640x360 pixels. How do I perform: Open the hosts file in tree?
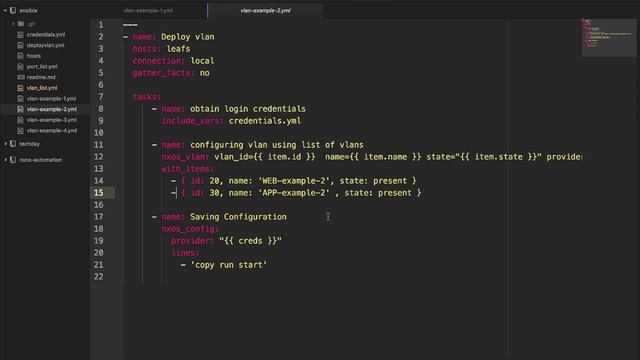coord(33,56)
